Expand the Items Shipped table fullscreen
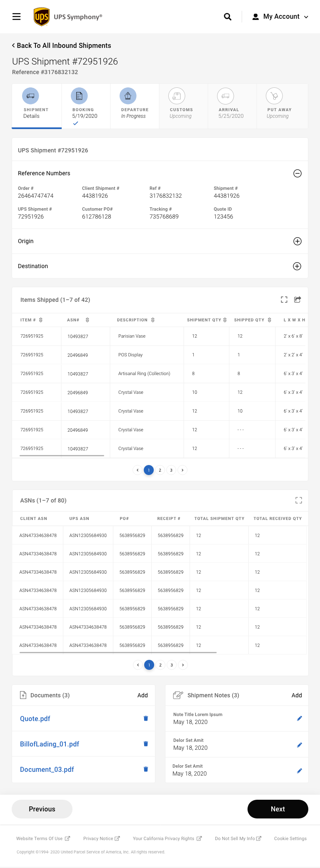 pyautogui.click(x=284, y=300)
